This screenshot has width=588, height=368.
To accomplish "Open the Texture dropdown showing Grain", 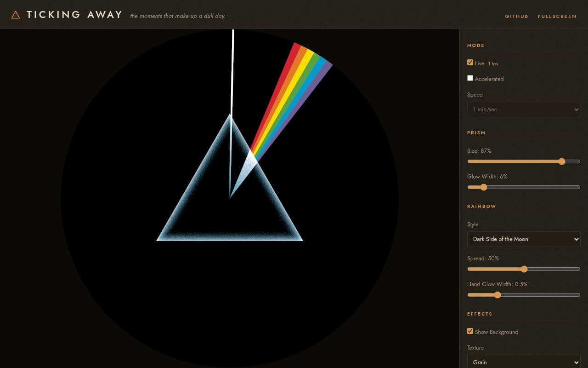I will coord(524,362).
